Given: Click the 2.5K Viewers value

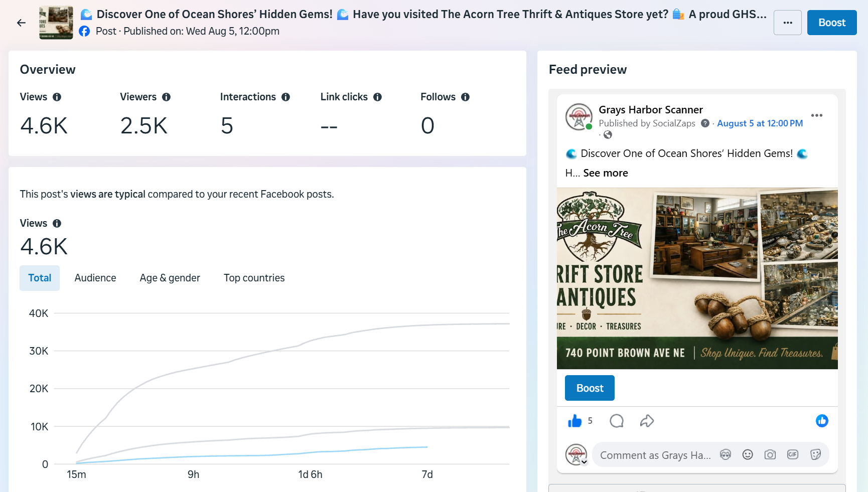Looking at the screenshot, I should tap(144, 125).
